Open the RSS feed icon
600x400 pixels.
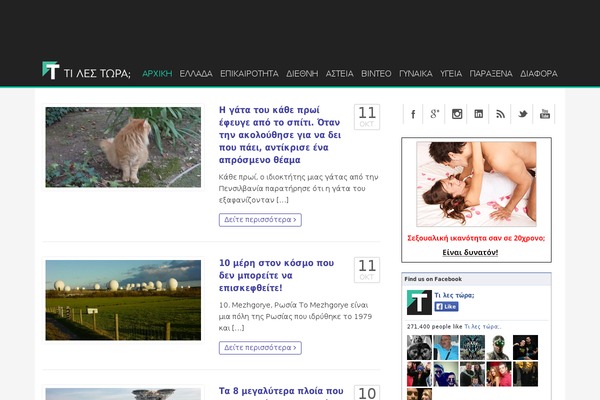501,114
